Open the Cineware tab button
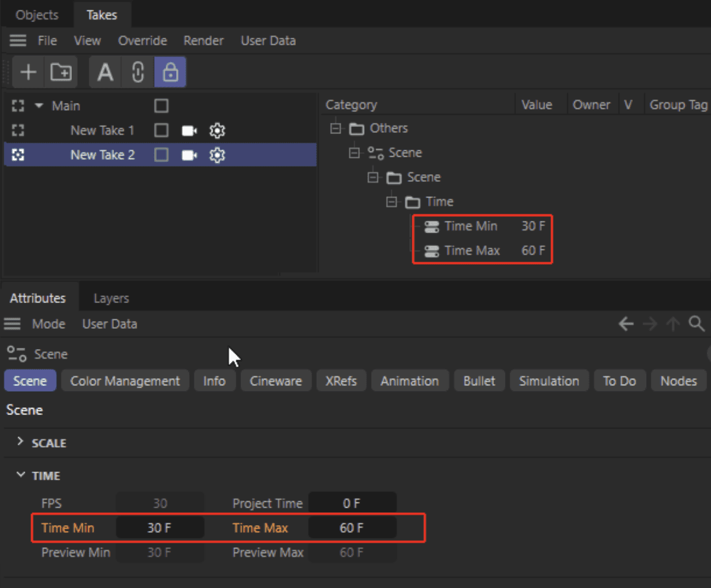711x588 pixels. coord(276,381)
